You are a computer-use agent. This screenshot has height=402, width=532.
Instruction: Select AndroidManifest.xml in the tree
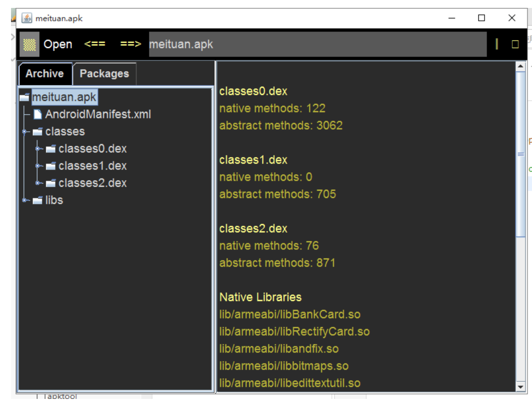[98, 114]
